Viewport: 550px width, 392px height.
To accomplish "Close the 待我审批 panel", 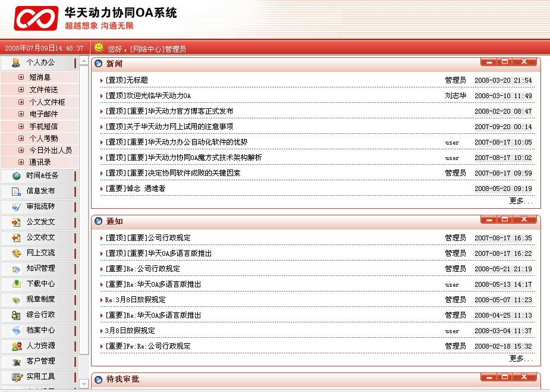I will (524, 377).
